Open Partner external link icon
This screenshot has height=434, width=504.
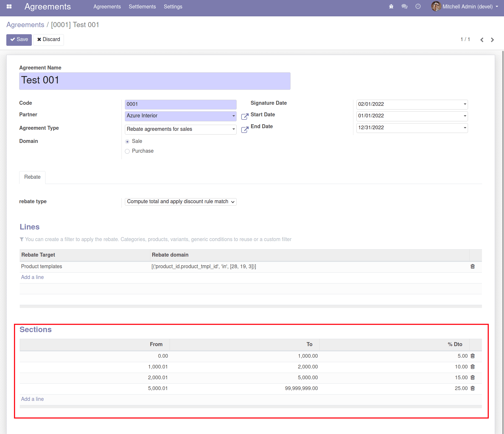click(x=245, y=117)
